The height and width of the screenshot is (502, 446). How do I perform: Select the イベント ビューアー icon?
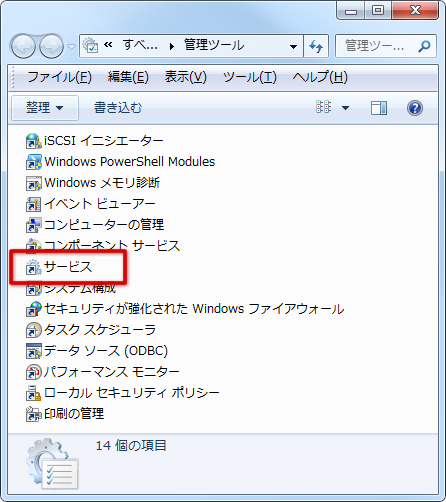point(34,204)
